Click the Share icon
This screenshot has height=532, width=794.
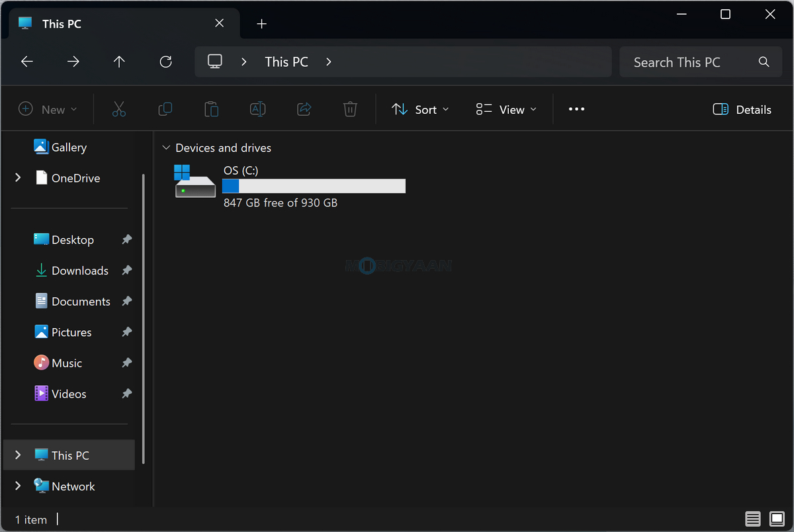click(304, 109)
